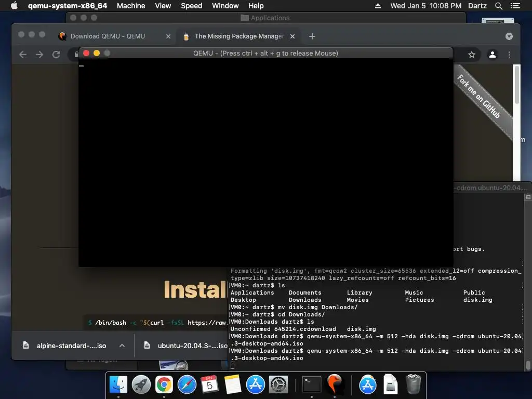Click Unconfirmed 645214.crdownload in Terminal

point(283,329)
